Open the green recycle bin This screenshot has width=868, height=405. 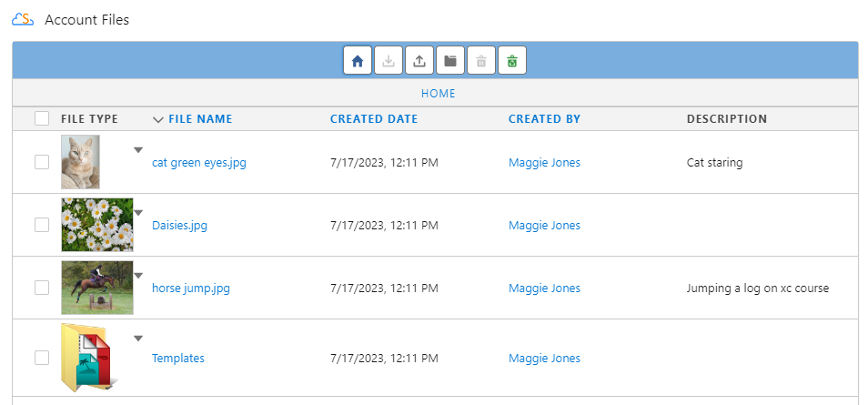coord(512,61)
